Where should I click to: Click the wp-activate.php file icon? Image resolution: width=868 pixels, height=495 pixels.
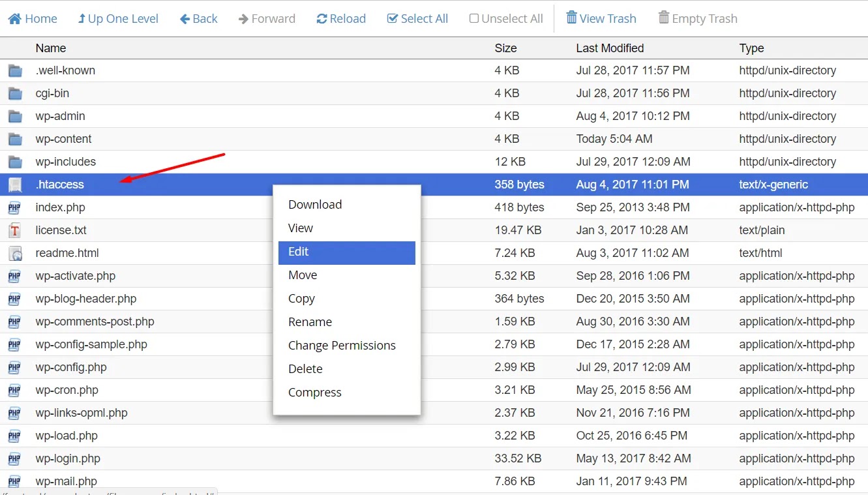15,276
